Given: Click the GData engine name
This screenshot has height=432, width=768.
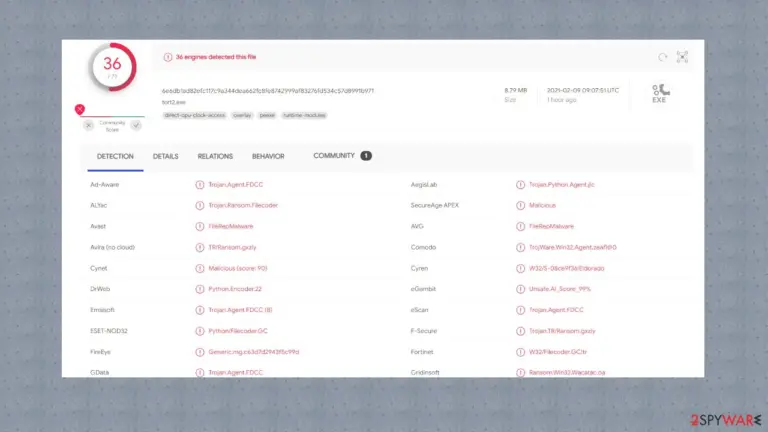Looking at the screenshot, I should (x=99, y=373).
